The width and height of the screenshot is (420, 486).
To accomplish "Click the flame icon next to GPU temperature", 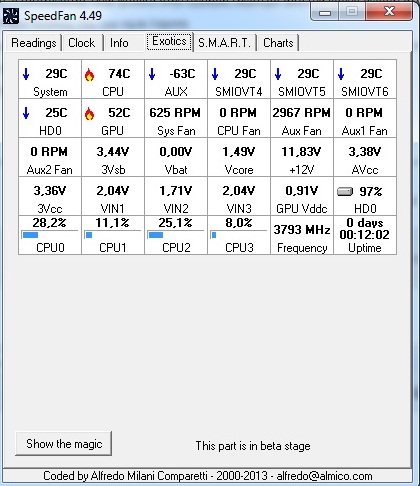I will point(89,114).
